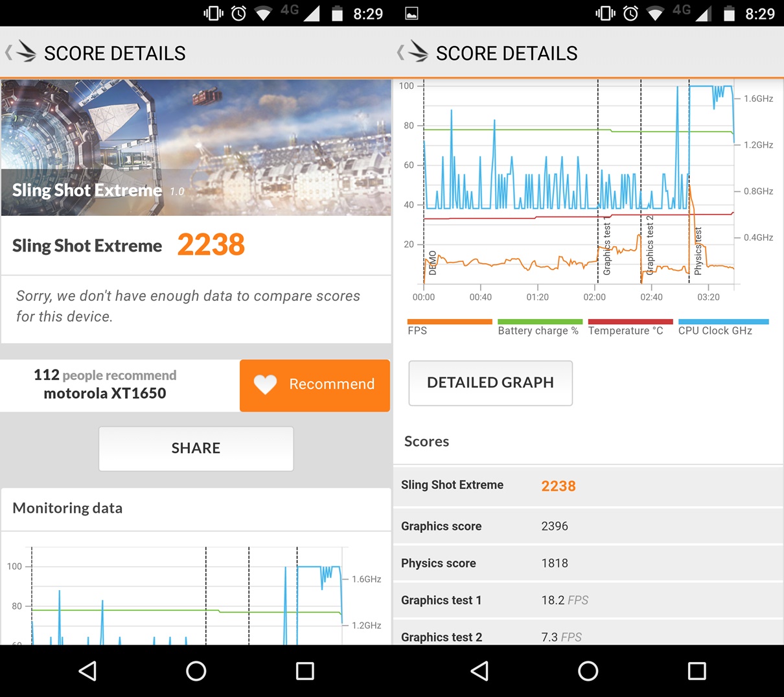Tap the battery icon in right status bar
Image resolution: width=784 pixels, height=697 pixels.
[729, 14]
